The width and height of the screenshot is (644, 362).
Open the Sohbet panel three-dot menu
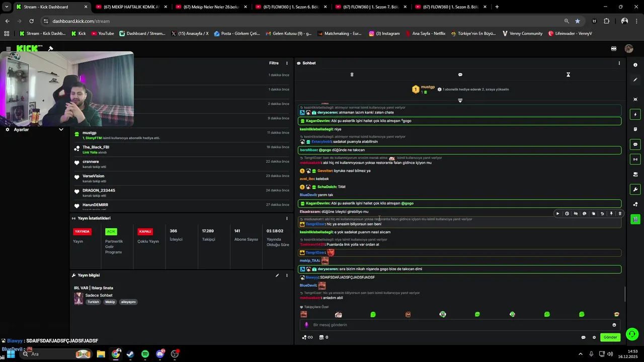coord(619,63)
